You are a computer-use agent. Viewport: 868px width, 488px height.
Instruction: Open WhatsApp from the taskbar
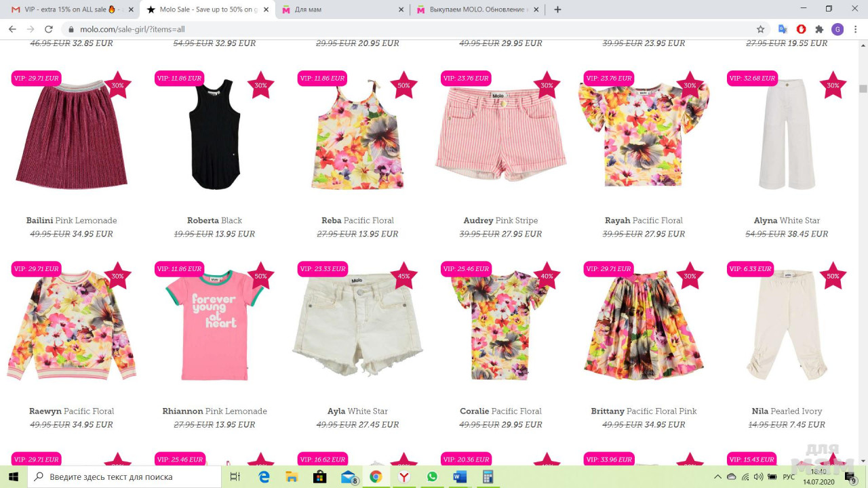point(432,477)
